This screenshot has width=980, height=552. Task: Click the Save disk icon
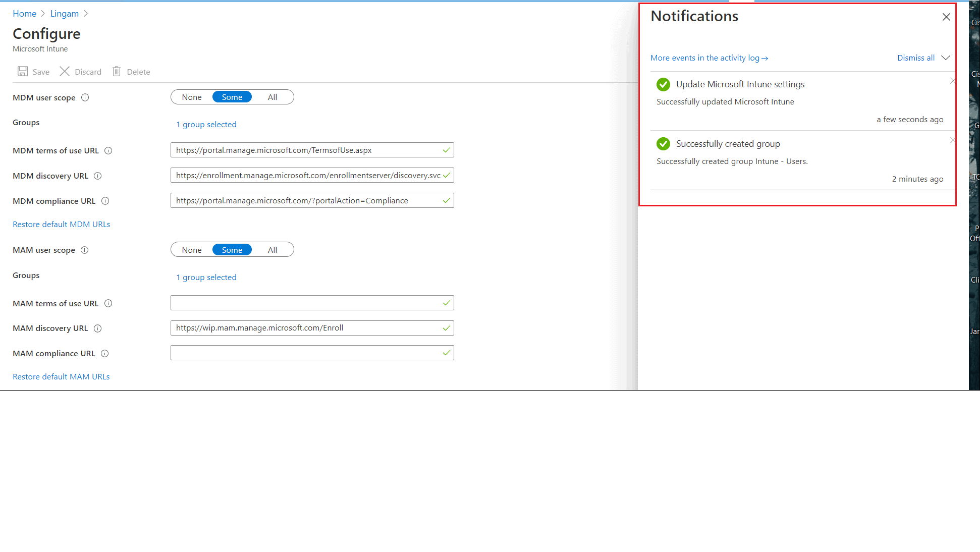(x=23, y=72)
